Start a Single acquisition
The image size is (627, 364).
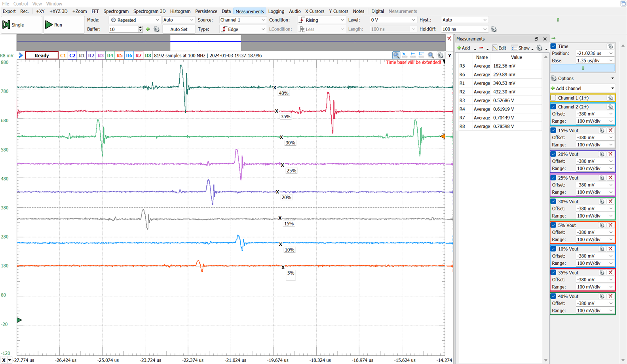click(21, 25)
